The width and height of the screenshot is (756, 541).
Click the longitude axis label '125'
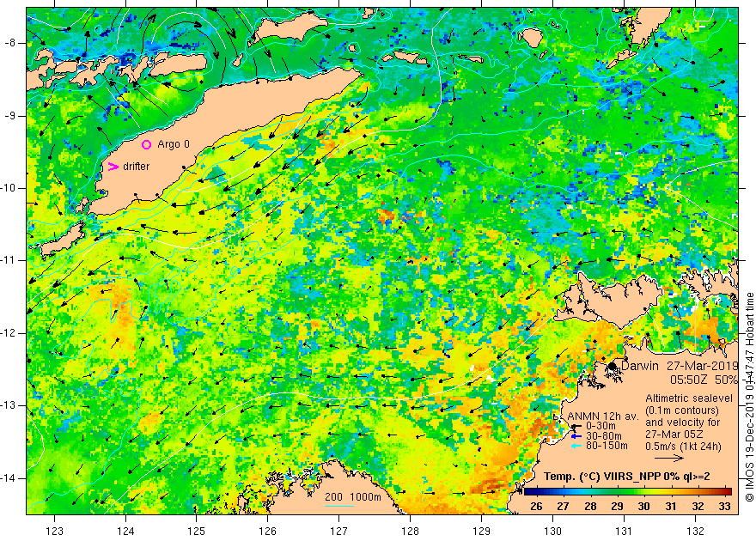(197, 531)
